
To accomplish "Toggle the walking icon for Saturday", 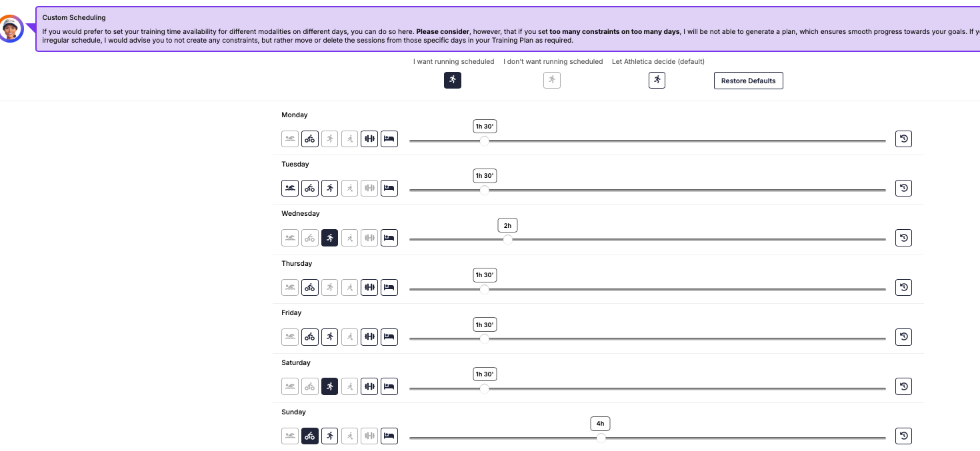I will 349,386.
